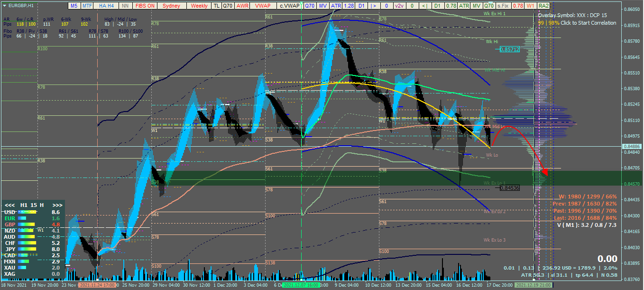Click the RA2 button
This screenshot has width=644, height=290.
[543, 6]
